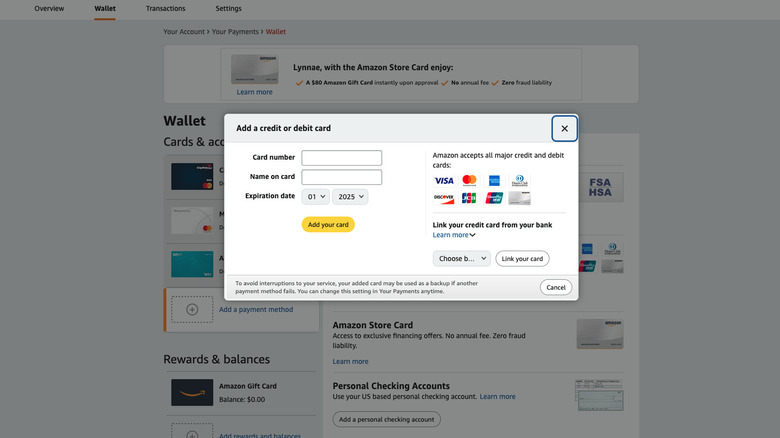Viewport: 780px width, 438px height.
Task: Click the Card number input field
Action: (x=342, y=158)
